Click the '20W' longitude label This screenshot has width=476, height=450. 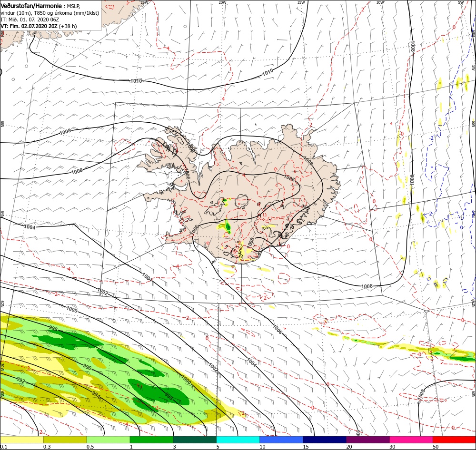pos(222,2)
